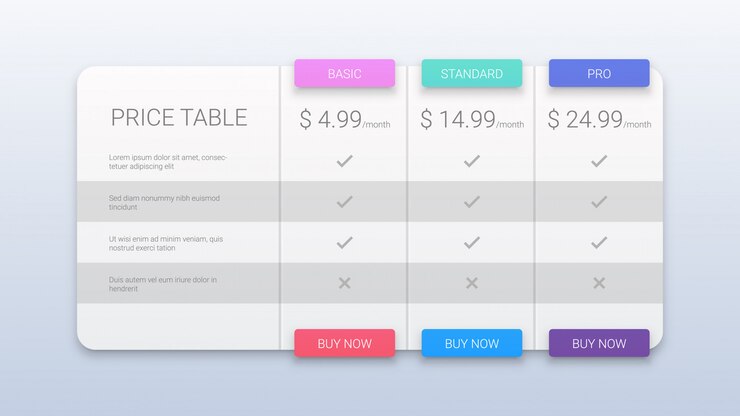Choose the blue PRO plan label
Image resolution: width=740 pixels, height=416 pixels.
(599, 73)
